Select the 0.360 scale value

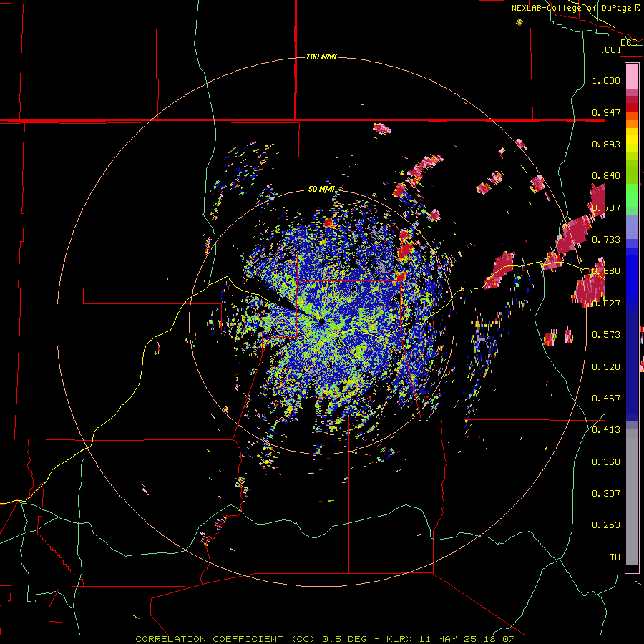coord(606,462)
